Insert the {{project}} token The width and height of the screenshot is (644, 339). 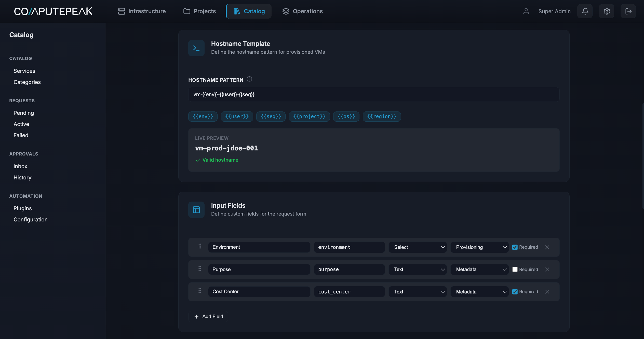pyautogui.click(x=309, y=116)
